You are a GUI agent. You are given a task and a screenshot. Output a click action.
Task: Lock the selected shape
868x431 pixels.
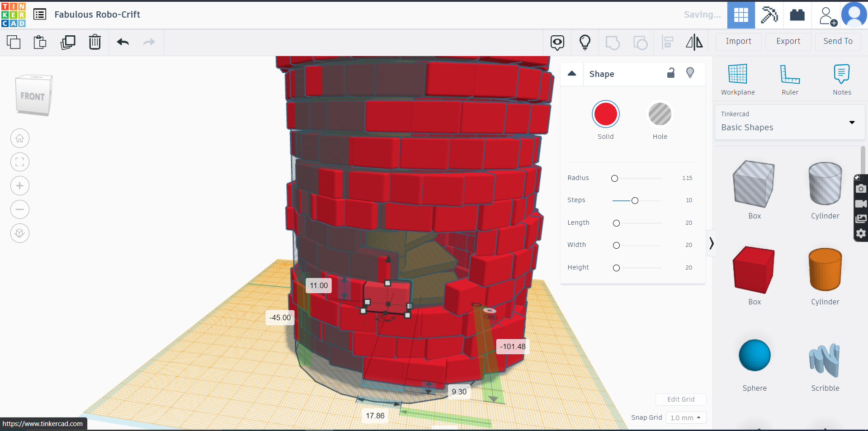671,73
